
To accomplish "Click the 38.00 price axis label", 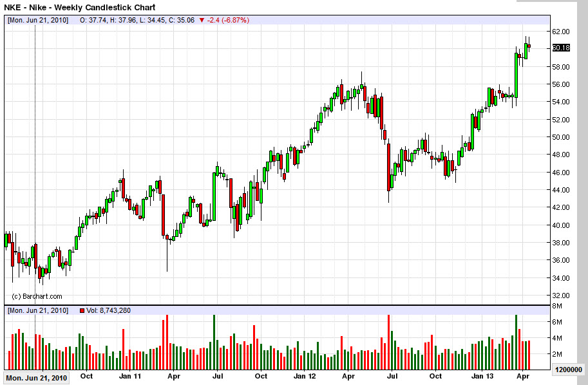I will click(x=561, y=243).
